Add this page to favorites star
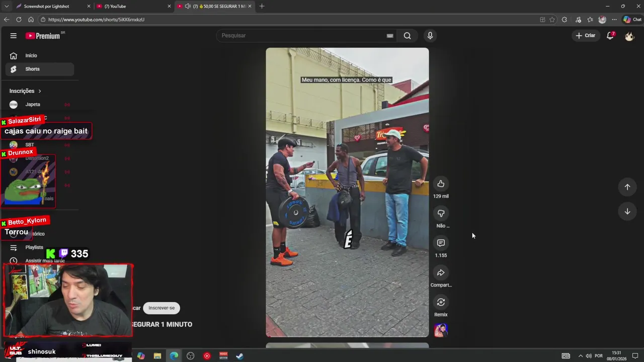 [552, 20]
